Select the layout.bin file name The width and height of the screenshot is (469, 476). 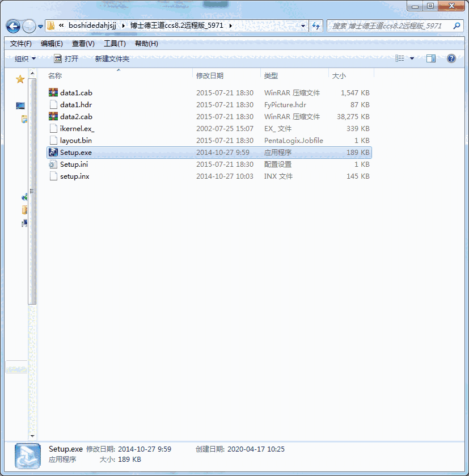pyautogui.click(x=76, y=141)
